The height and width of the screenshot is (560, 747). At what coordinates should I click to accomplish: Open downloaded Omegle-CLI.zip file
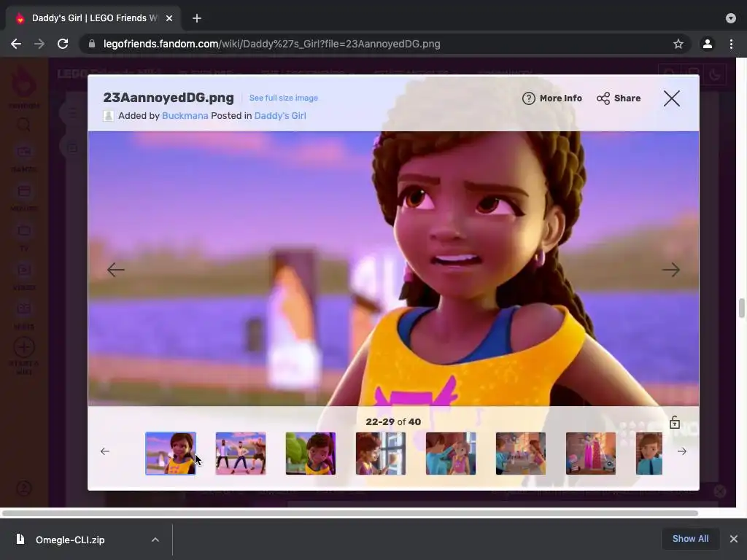click(x=70, y=540)
